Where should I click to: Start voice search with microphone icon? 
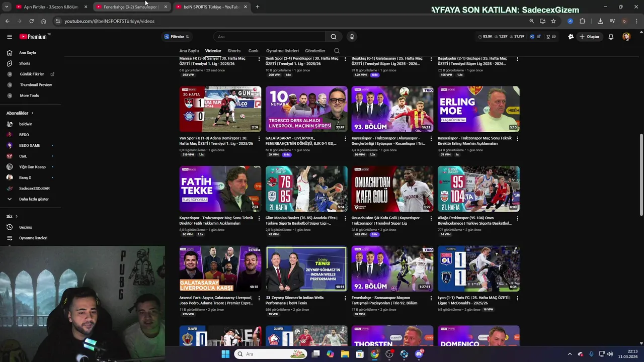[x=352, y=37]
